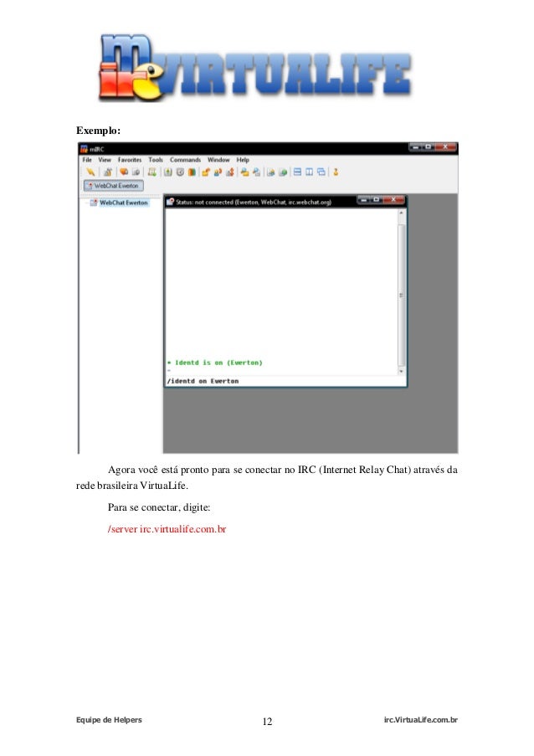The width and height of the screenshot is (534, 756).
Task: Click the Status window scroll-up arrow
Action: coord(401,213)
